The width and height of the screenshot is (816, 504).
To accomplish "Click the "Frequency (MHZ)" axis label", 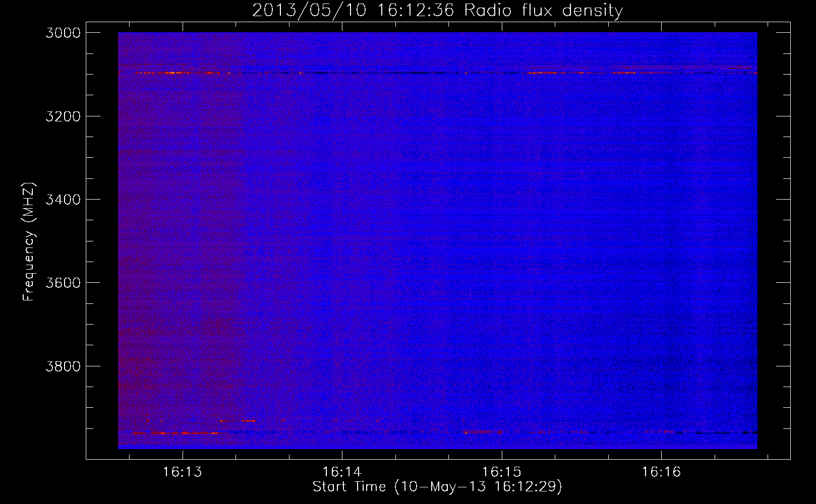I will [x=29, y=242].
